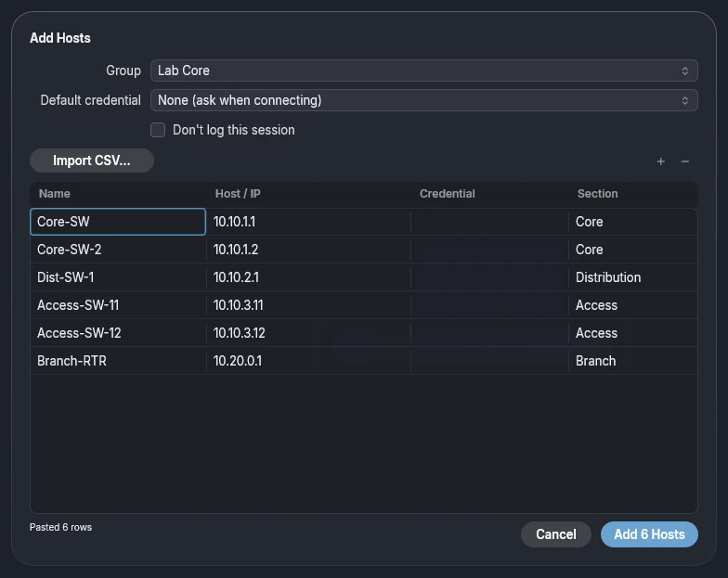Click Branch section cell
The width and height of the screenshot is (728, 578).
(x=633, y=361)
